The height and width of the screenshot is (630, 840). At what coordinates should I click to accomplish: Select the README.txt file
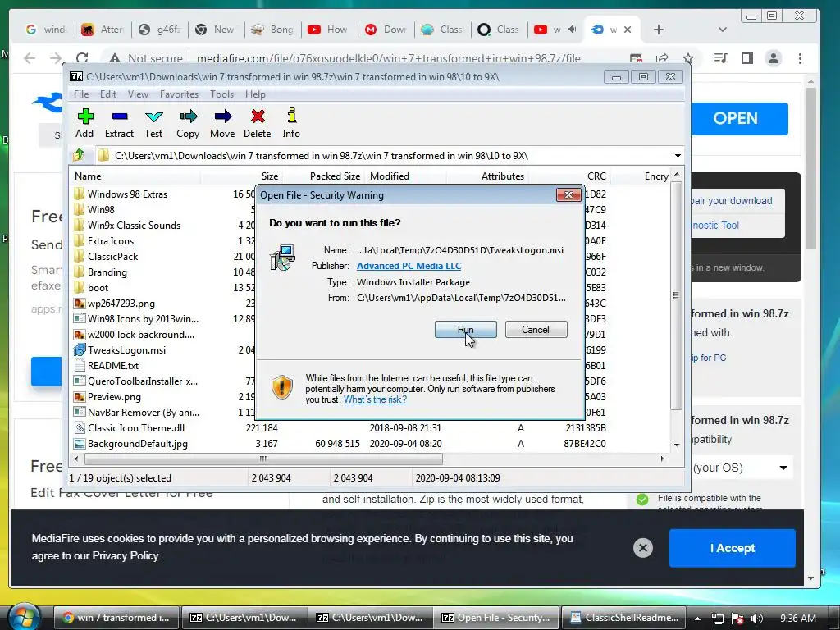click(x=113, y=365)
